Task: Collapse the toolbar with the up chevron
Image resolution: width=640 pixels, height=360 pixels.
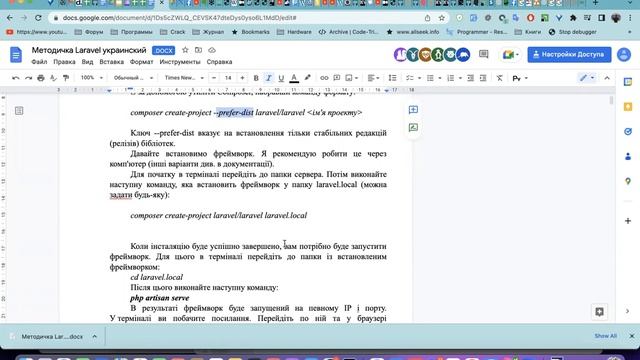Action: click(x=607, y=78)
